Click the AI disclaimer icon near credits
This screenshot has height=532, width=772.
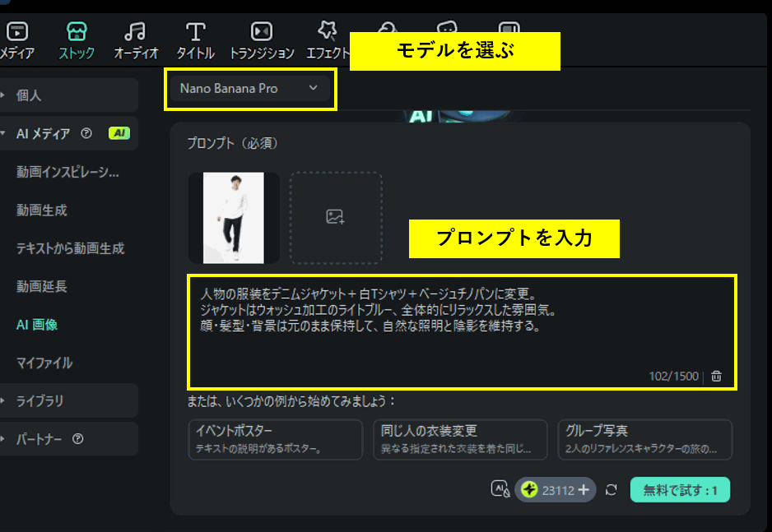pyautogui.click(x=500, y=490)
